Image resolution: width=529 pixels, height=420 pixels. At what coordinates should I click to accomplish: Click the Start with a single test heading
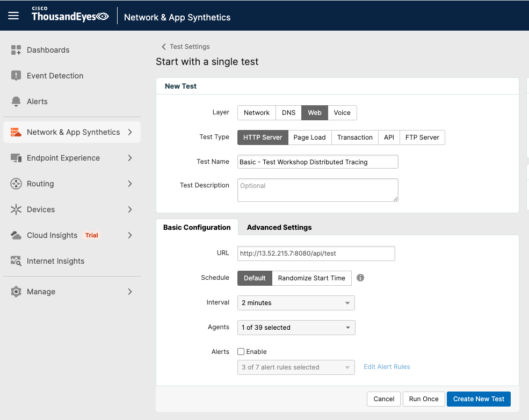[207, 62]
